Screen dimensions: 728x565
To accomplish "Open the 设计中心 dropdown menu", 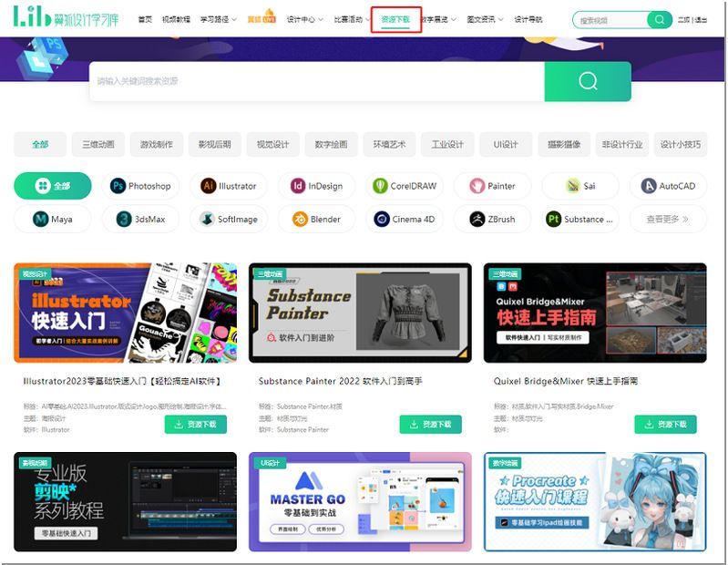I will coord(303,19).
